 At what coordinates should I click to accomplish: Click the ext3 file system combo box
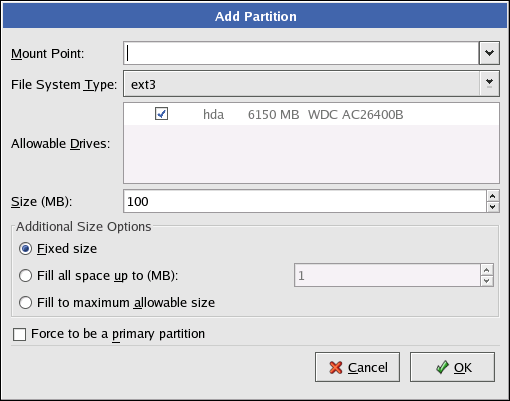[311, 84]
